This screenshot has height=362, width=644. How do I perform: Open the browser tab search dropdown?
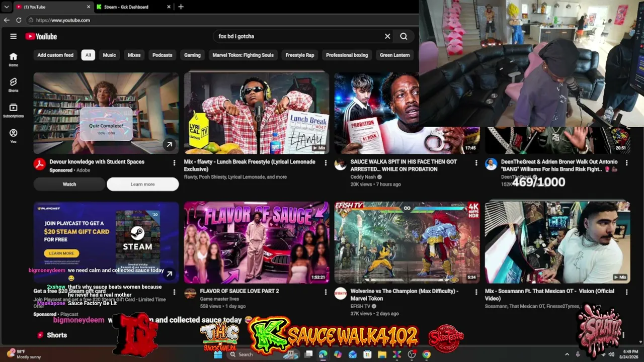7,7
